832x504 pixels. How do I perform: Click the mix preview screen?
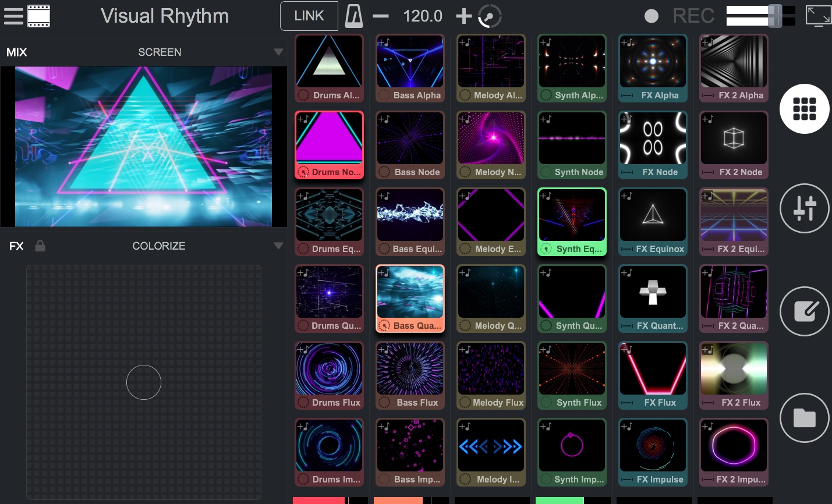143,147
